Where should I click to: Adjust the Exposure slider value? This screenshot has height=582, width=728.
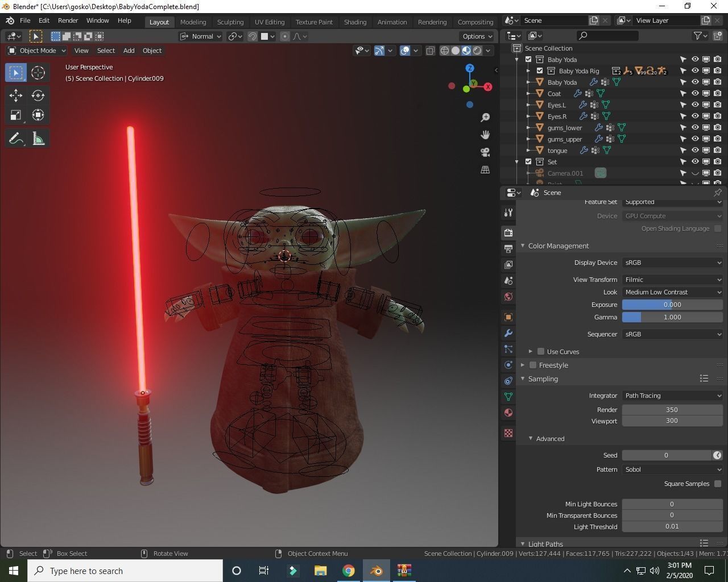coord(672,304)
